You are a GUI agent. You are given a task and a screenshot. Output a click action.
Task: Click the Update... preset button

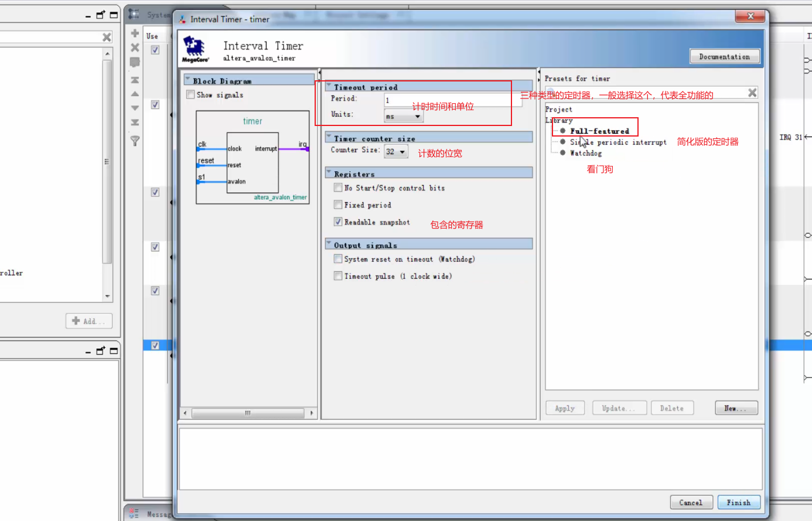click(619, 408)
